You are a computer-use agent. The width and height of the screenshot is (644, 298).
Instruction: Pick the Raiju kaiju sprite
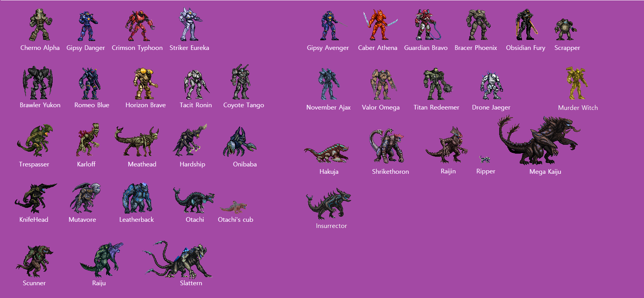point(101,260)
